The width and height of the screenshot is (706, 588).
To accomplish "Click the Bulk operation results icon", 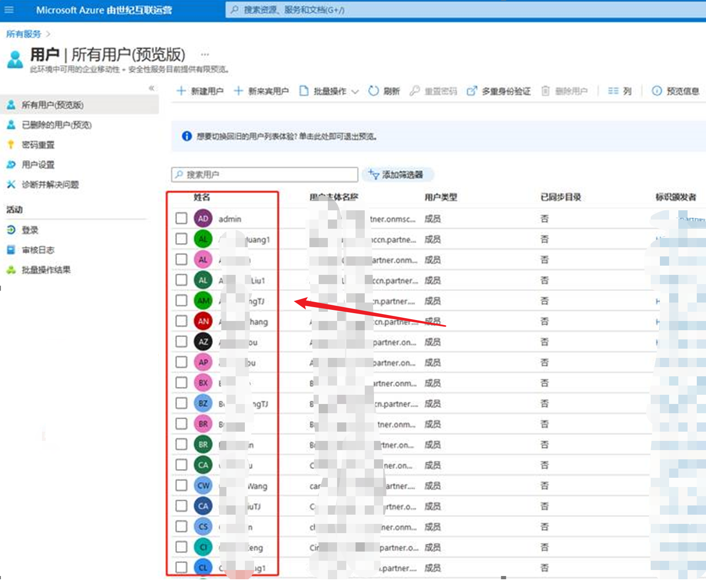I will pos(11,270).
